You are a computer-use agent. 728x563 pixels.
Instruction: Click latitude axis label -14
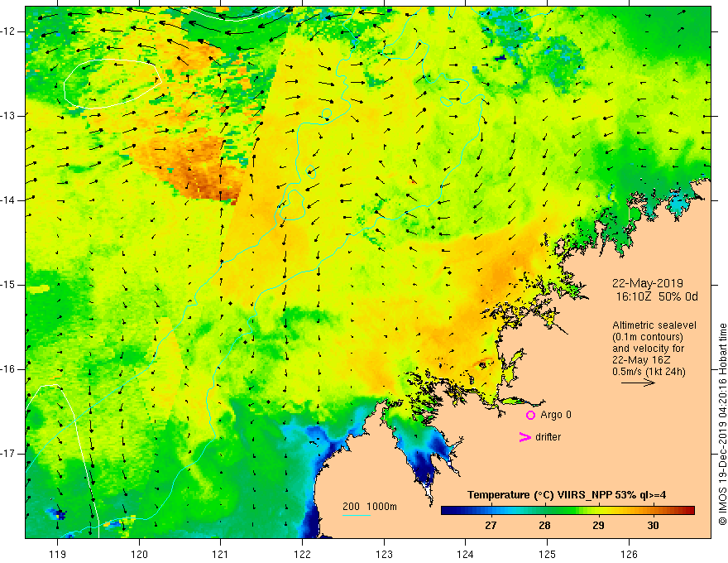click(8, 200)
